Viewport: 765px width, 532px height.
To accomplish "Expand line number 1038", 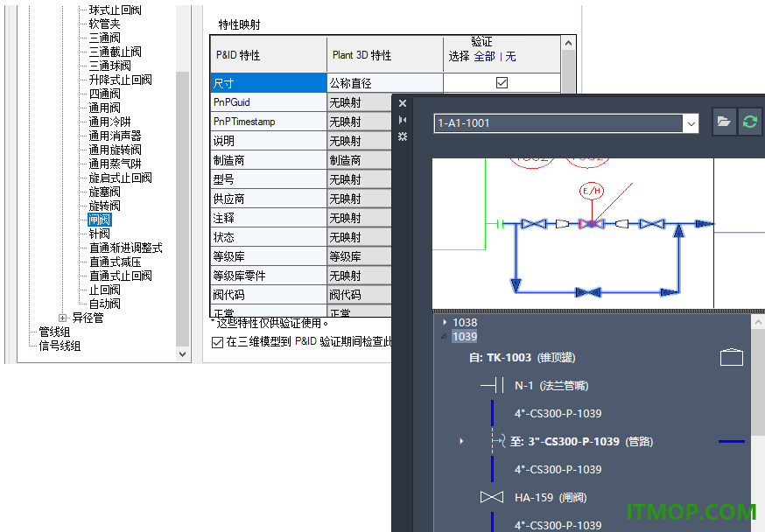I will 445,322.
